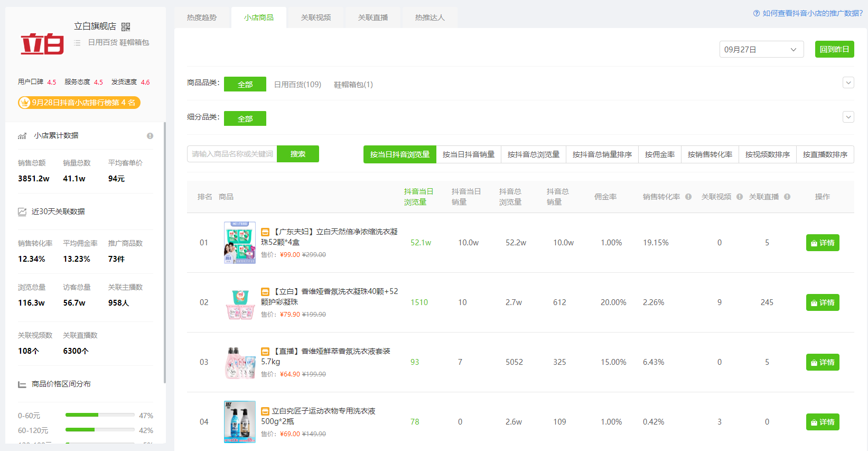Image resolution: width=868 pixels, height=451 pixels.
Task: Open 详情 for product 02
Action: click(823, 302)
